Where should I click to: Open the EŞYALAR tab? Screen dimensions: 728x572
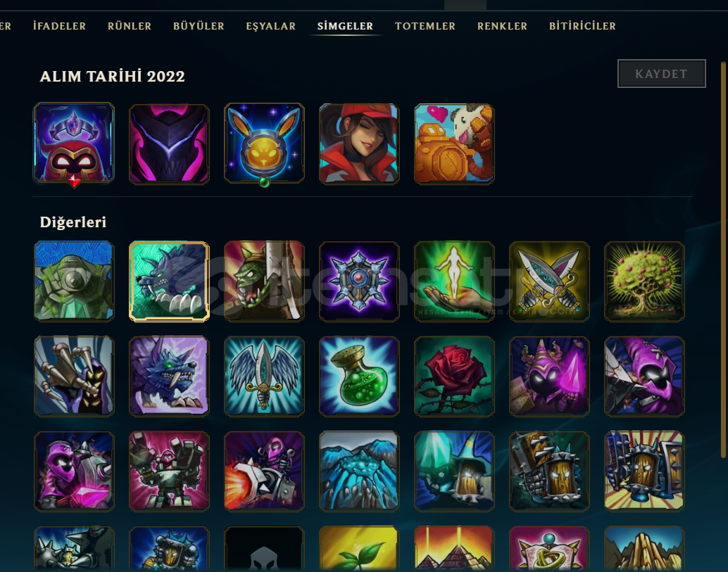[270, 26]
